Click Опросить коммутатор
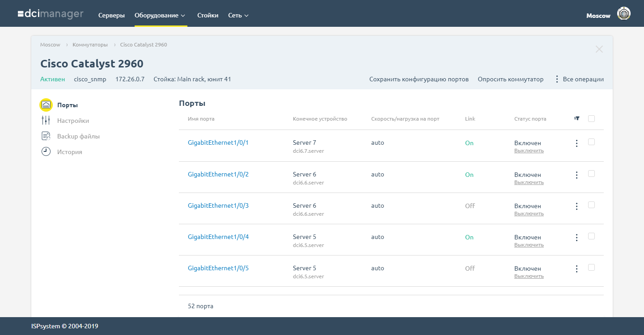This screenshot has width=644, height=335. click(511, 79)
